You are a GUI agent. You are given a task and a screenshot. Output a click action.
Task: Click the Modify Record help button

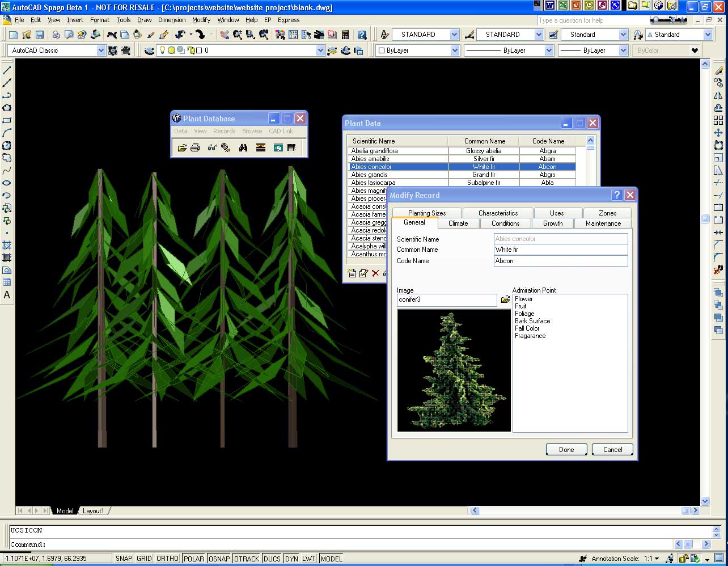point(617,195)
